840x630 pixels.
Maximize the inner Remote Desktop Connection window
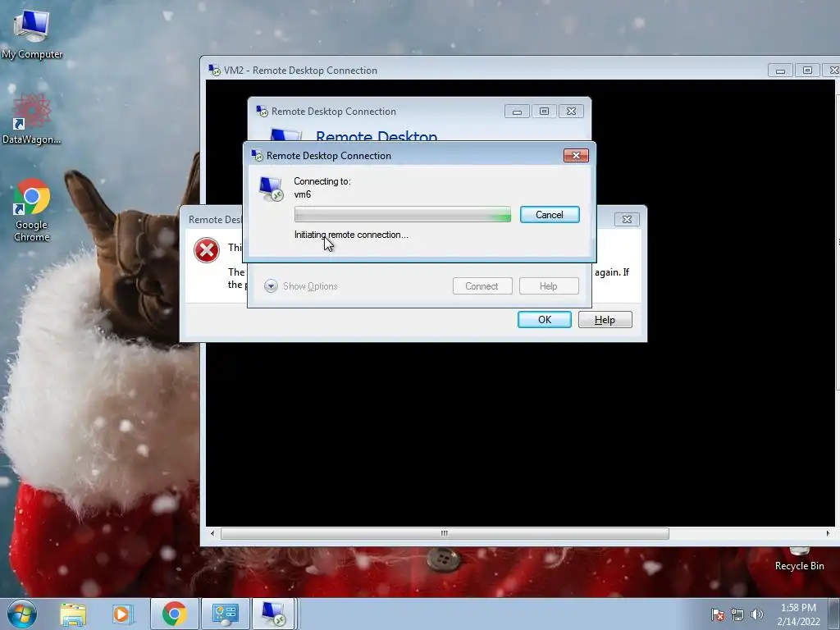(x=544, y=112)
